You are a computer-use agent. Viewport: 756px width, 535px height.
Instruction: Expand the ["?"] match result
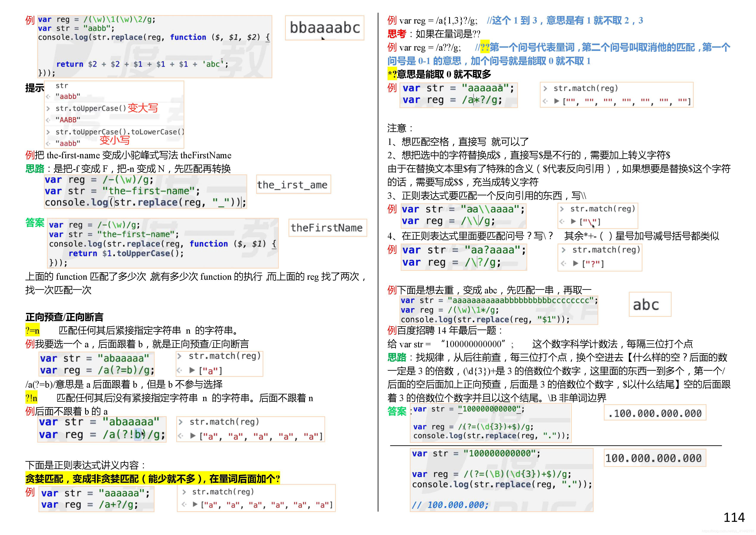(575, 263)
